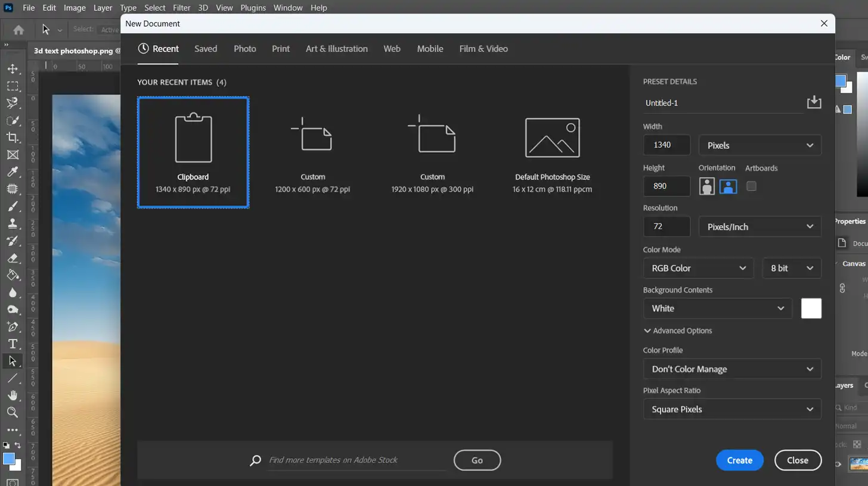Screen dimensions: 868x486
Task: Set orientation to landscape
Action: [728, 186]
